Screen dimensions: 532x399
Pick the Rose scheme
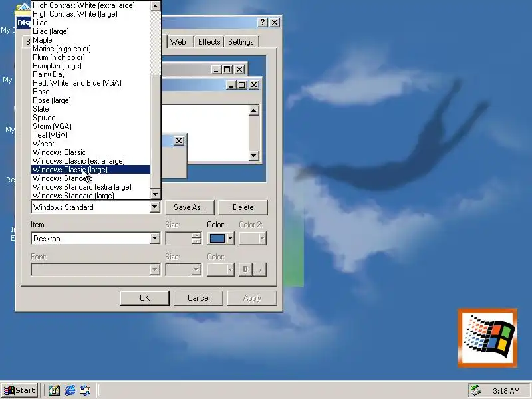90,92
